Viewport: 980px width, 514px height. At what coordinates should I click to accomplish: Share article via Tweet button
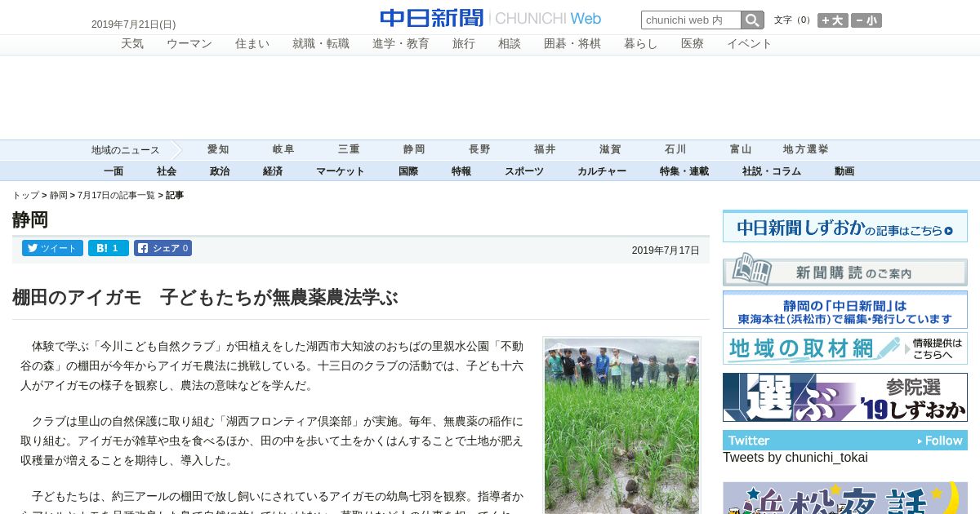pos(52,248)
